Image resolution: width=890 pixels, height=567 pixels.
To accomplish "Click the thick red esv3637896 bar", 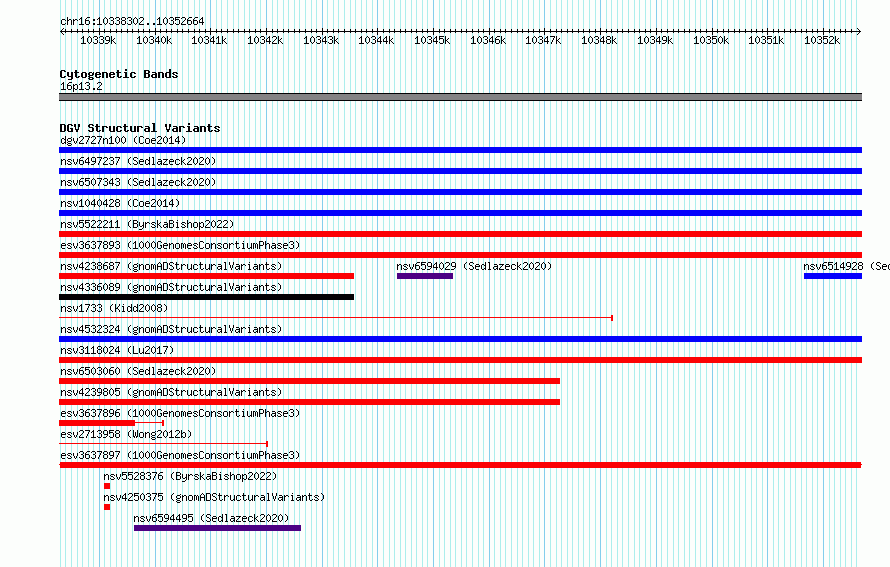I will [97, 423].
